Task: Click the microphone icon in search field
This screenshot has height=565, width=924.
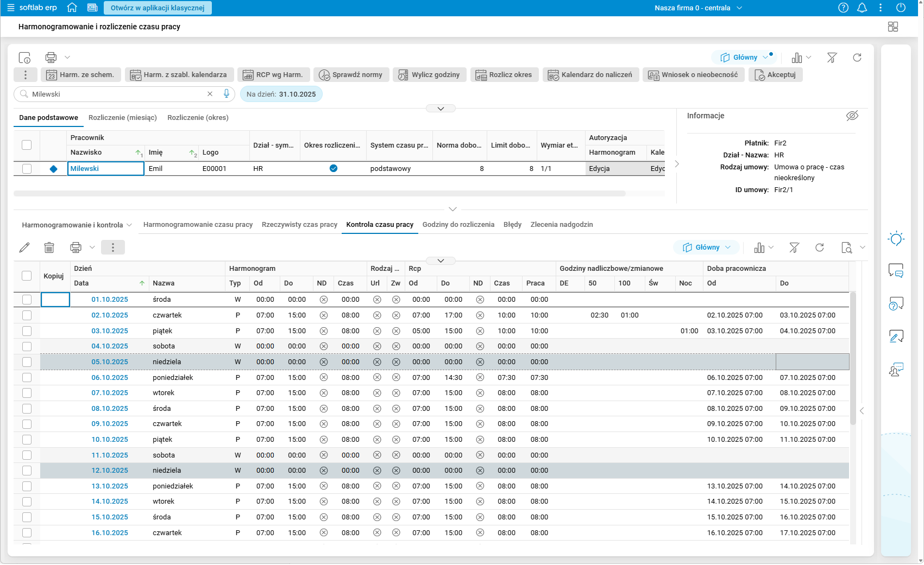Action: click(227, 94)
